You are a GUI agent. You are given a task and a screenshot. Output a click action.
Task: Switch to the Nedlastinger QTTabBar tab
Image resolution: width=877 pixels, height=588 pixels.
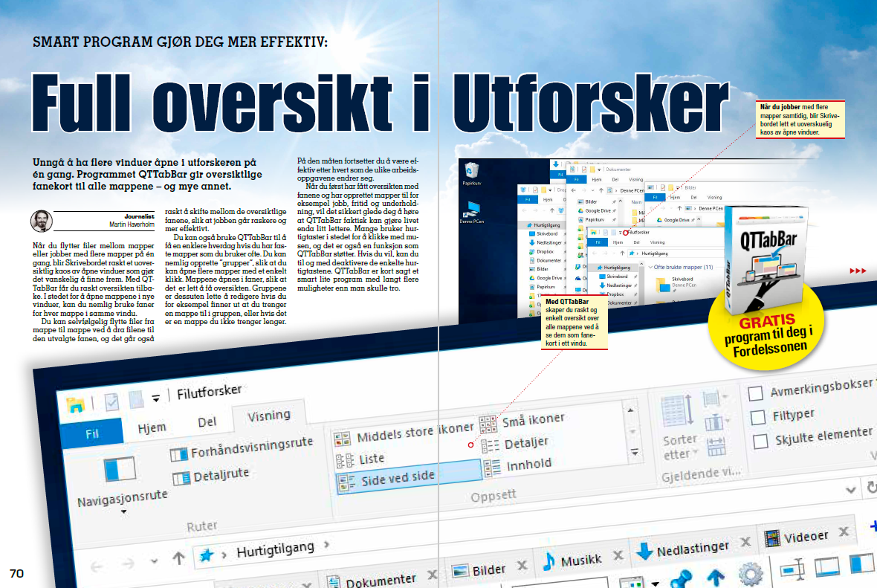coord(683,550)
